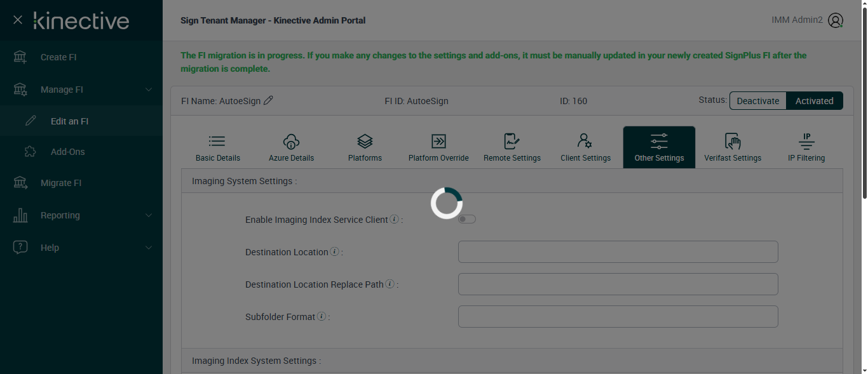The width and height of the screenshot is (868, 374).
Task: Set status to Deactivate
Action: point(757,101)
